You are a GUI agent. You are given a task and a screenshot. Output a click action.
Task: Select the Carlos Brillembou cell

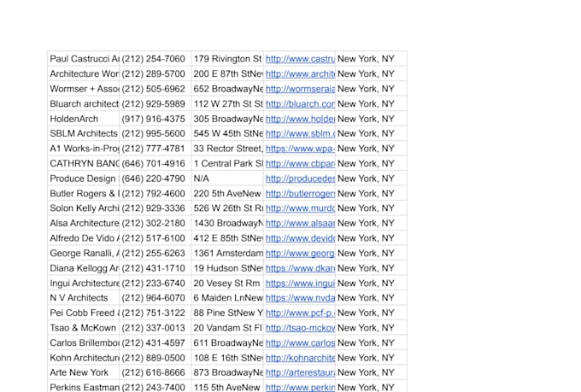click(x=84, y=342)
